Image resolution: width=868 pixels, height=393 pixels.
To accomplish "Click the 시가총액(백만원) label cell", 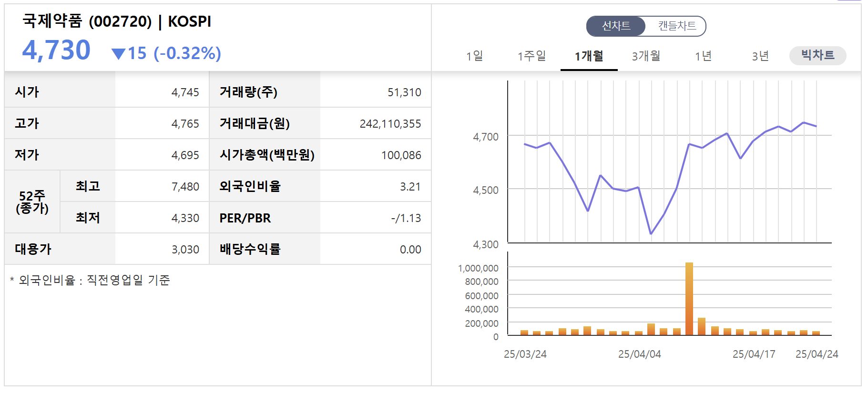I will (265, 154).
